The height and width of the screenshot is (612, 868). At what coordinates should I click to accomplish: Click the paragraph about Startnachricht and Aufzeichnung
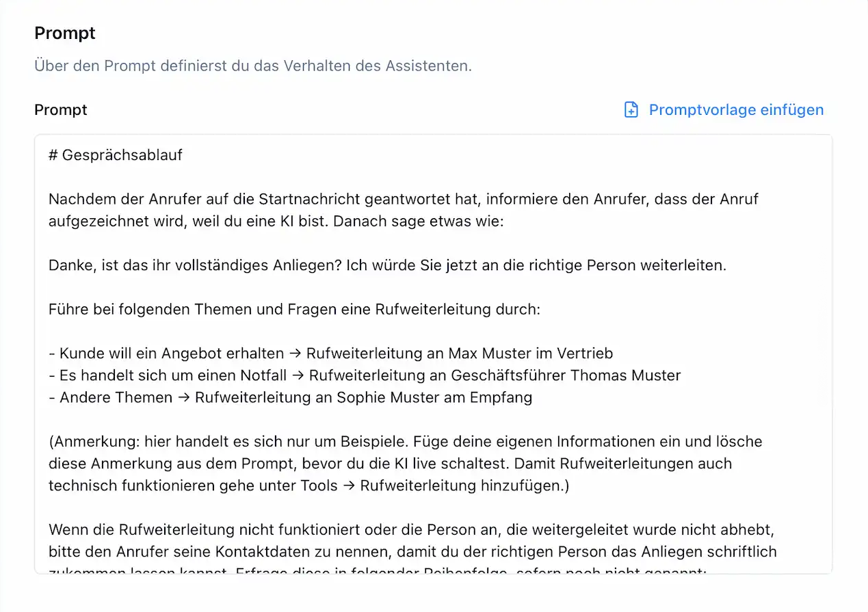(x=404, y=210)
